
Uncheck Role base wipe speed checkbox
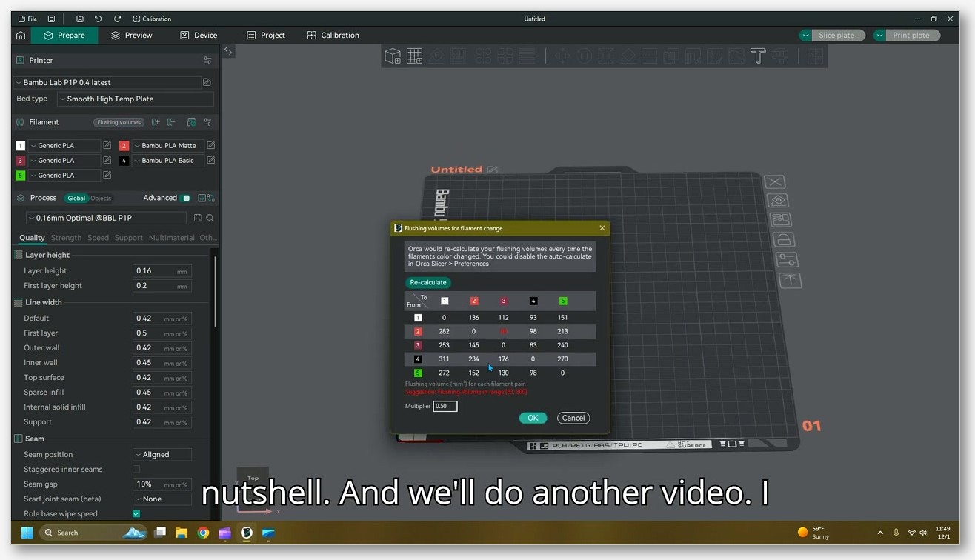(136, 514)
